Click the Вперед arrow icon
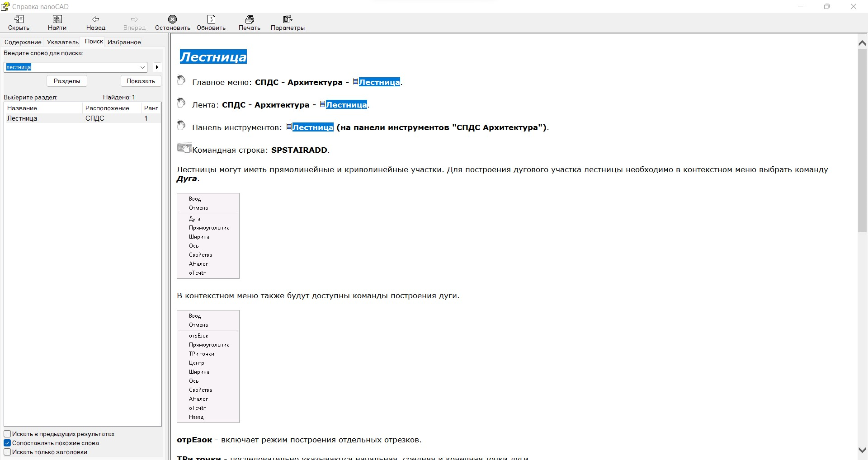 pos(134,19)
